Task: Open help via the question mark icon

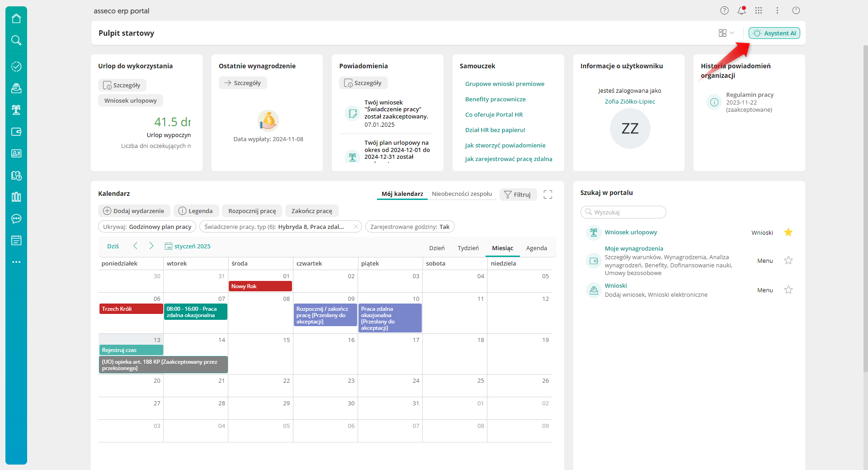Action: pos(724,10)
